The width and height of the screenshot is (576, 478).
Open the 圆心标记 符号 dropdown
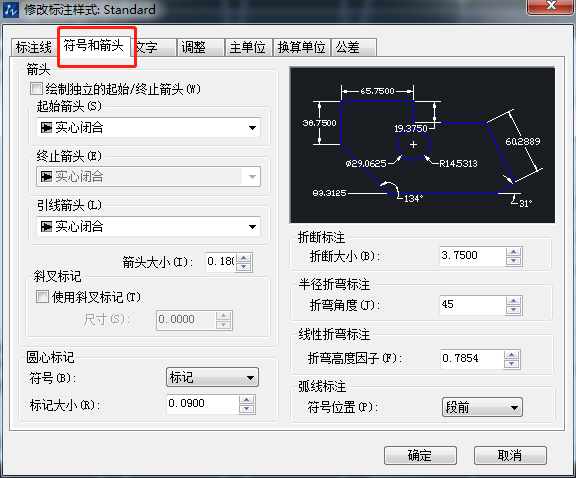(212, 377)
